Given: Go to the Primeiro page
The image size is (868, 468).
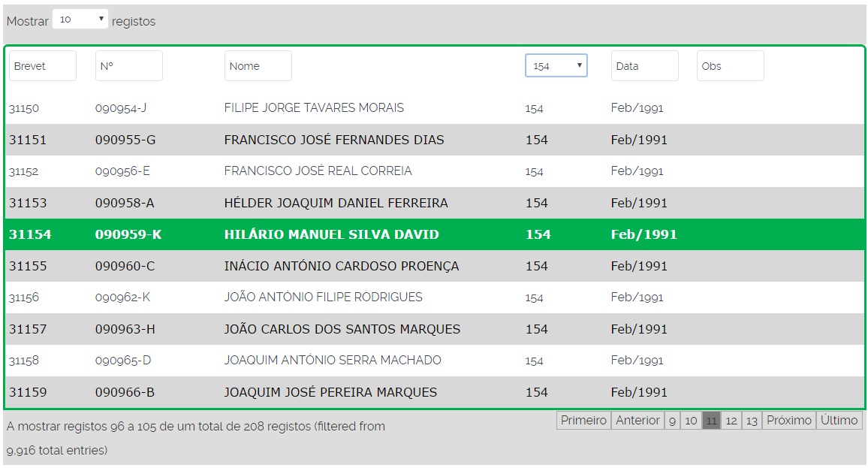Looking at the screenshot, I should click(583, 421).
